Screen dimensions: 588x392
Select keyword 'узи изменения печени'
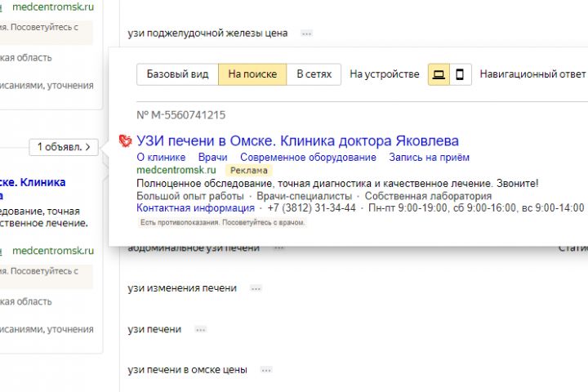pos(182,288)
